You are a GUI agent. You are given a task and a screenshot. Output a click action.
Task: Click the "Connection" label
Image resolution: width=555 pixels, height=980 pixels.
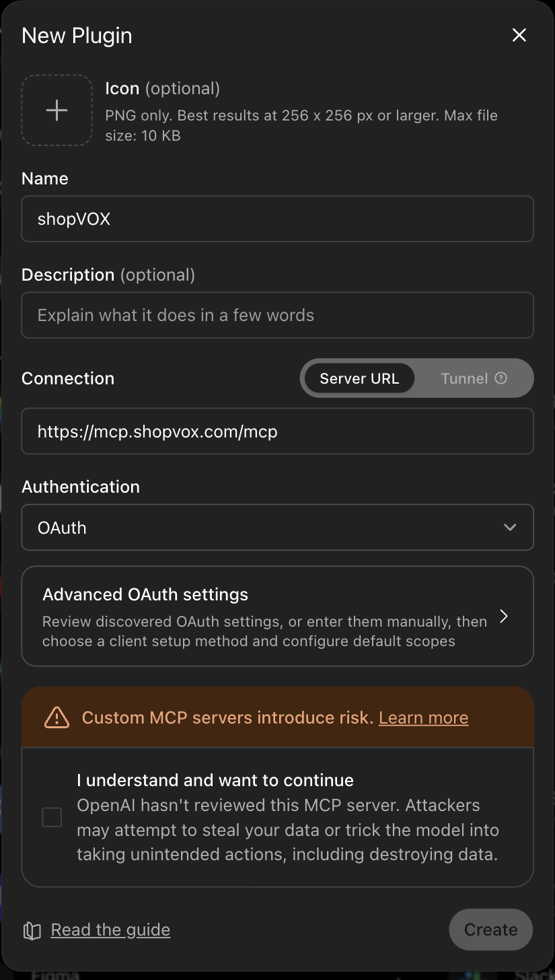click(x=68, y=378)
